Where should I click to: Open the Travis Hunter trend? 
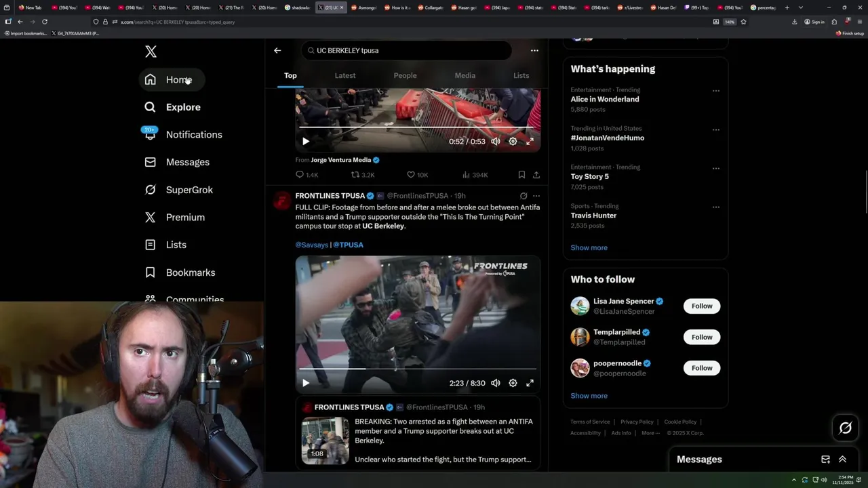pos(593,216)
